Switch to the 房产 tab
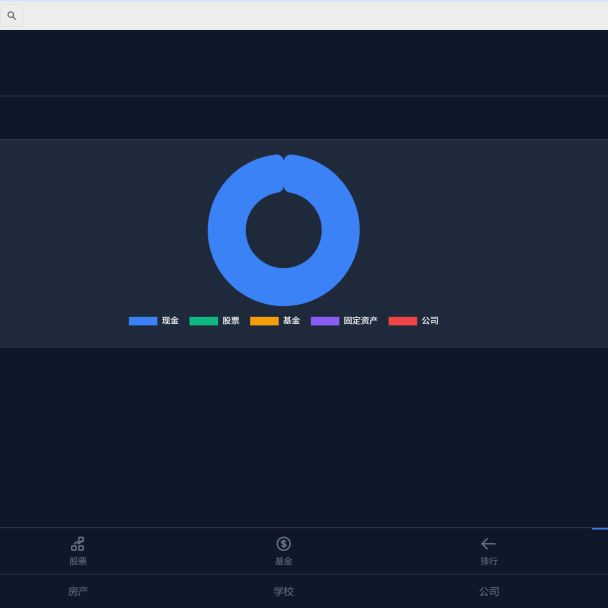The image size is (608, 608). 78,591
